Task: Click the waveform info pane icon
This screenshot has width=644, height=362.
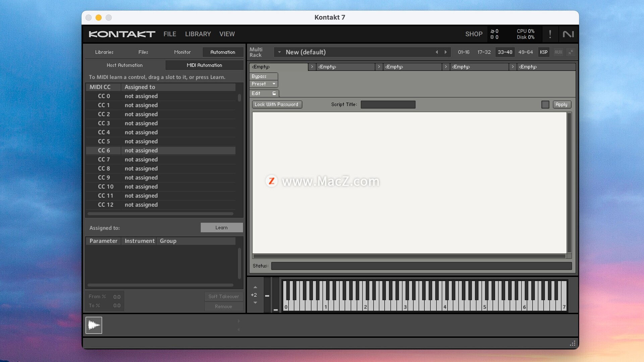Action: point(94,325)
